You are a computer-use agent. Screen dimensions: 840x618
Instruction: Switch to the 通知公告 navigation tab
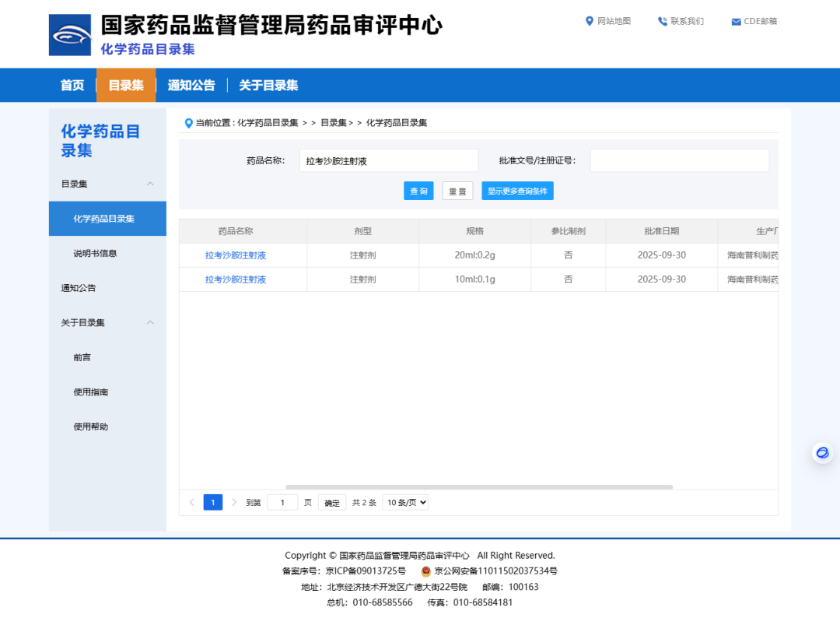tap(191, 85)
